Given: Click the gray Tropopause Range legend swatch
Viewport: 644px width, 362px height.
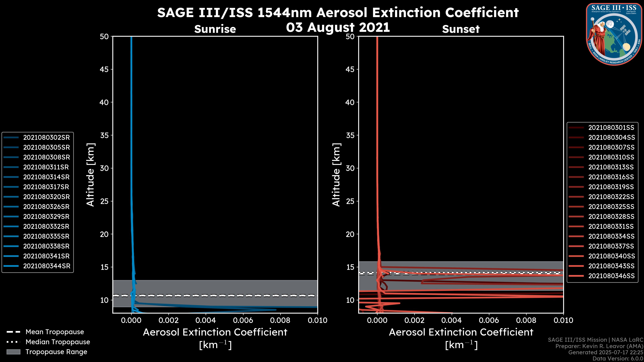Looking at the screenshot, I should pos(13,352).
